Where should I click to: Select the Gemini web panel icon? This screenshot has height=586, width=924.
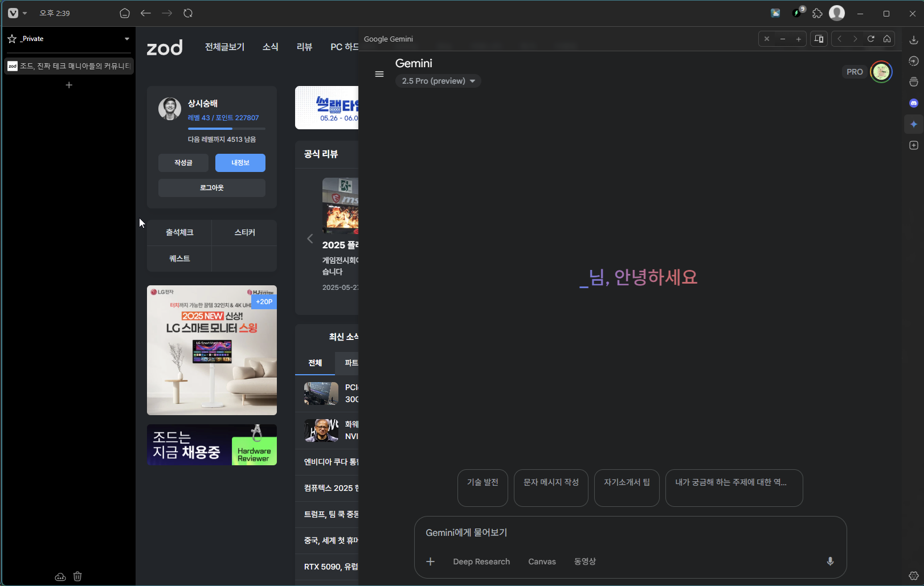tap(914, 124)
